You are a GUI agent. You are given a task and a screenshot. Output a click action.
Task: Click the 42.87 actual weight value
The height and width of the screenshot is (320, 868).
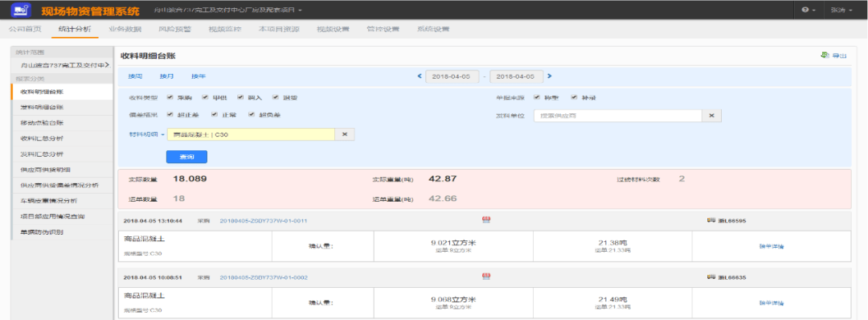pos(443,178)
